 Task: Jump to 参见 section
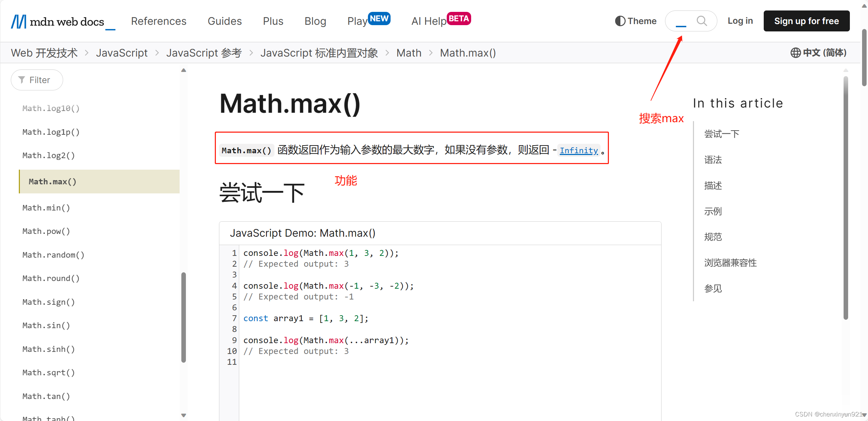click(x=713, y=288)
